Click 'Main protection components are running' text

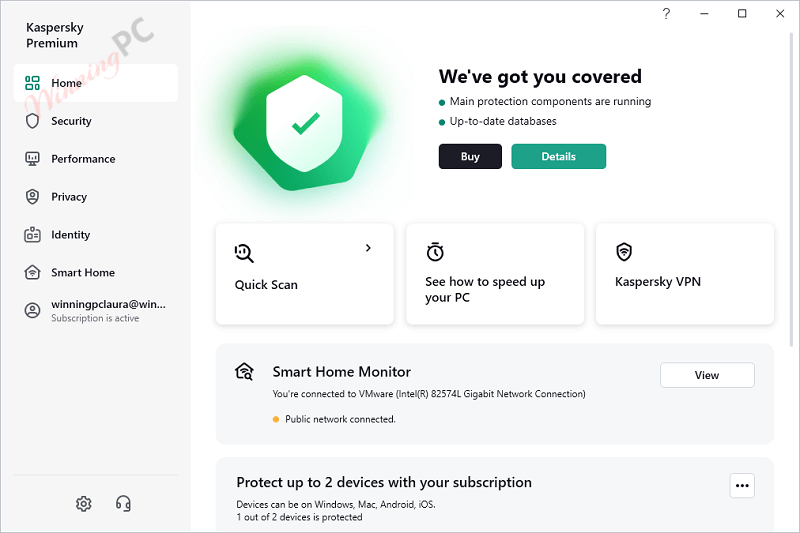coord(550,101)
